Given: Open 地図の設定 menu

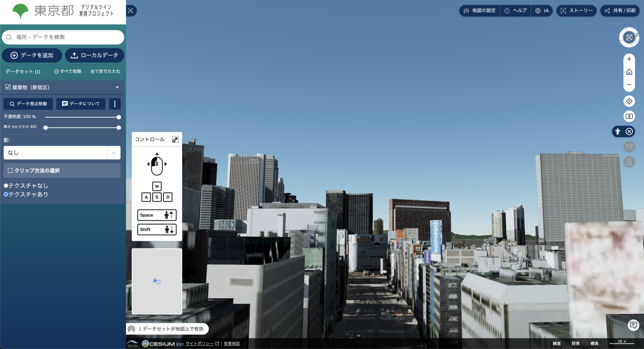Looking at the screenshot, I should (479, 11).
